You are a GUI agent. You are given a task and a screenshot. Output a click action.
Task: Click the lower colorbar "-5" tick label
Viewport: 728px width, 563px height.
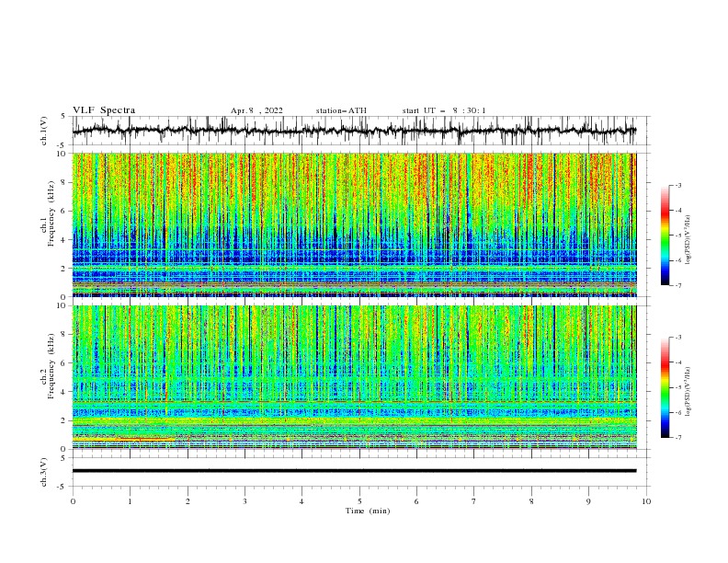[677, 387]
